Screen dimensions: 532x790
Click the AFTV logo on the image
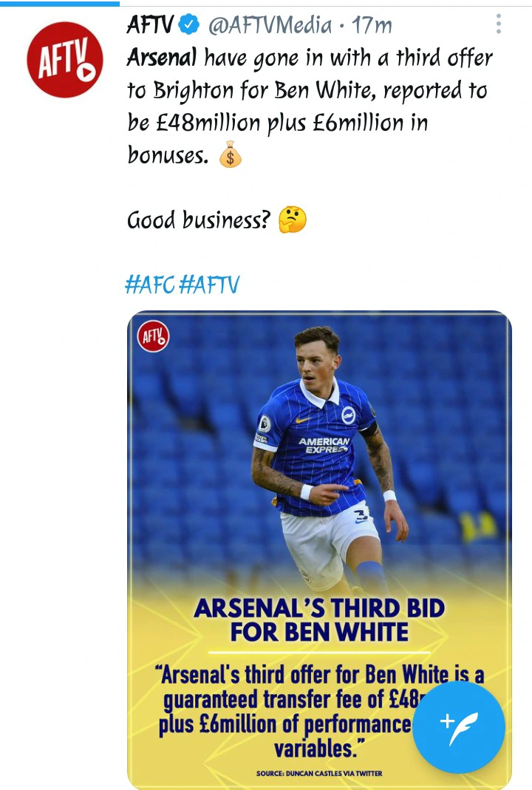point(154,338)
